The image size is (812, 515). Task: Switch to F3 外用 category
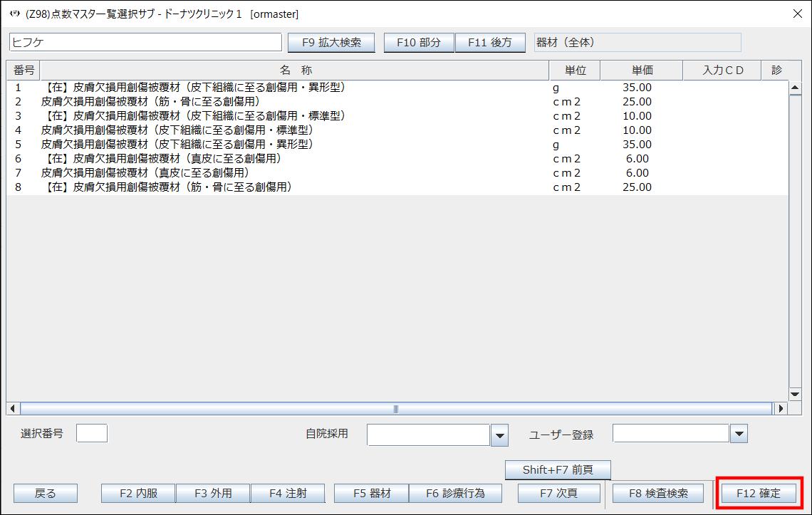click(212, 493)
